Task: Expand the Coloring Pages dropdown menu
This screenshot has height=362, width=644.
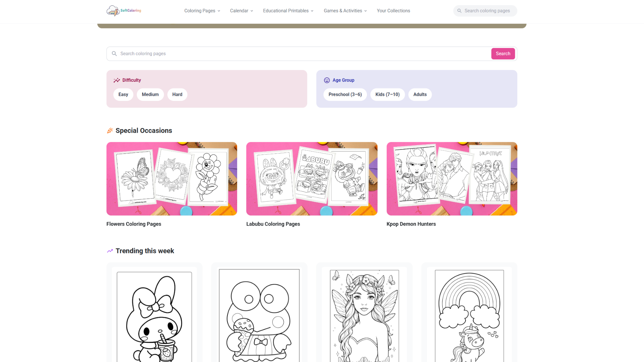Action: pyautogui.click(x=202, y=11)
